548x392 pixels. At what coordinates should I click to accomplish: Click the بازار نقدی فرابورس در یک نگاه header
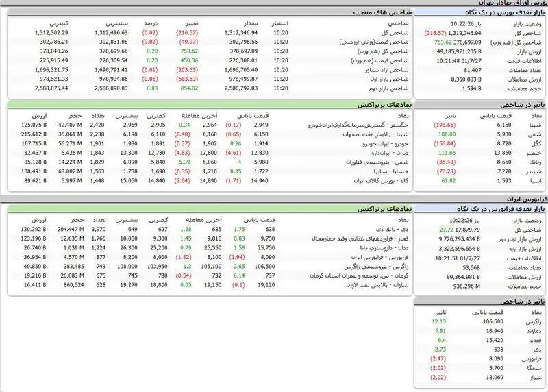480,209
